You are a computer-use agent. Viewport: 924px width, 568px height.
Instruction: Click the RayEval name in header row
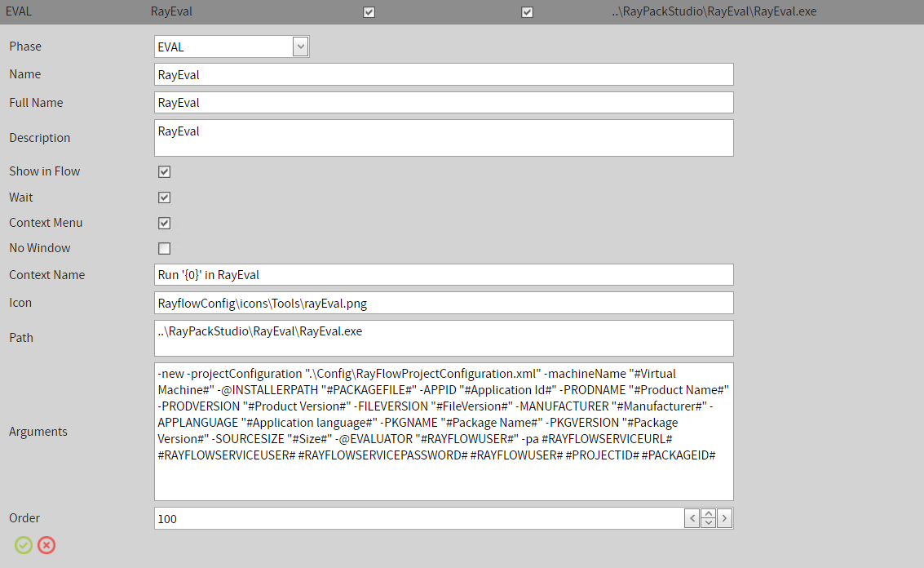[x=171, y=11]
